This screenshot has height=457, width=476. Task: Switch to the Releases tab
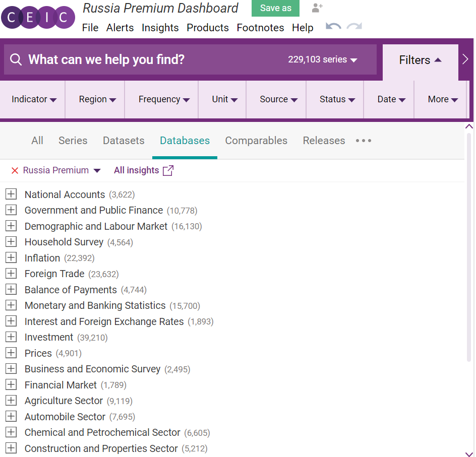(x=324, y=141)
